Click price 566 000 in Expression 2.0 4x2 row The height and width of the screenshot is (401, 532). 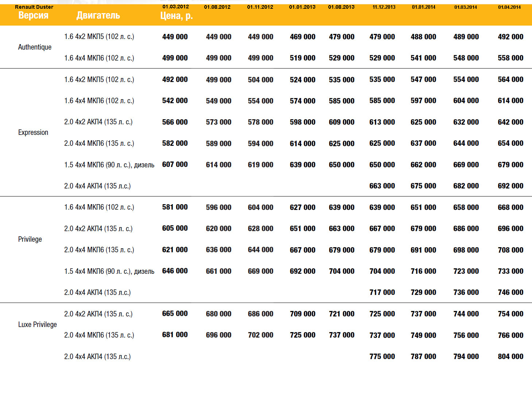click(x=175, y=122)
